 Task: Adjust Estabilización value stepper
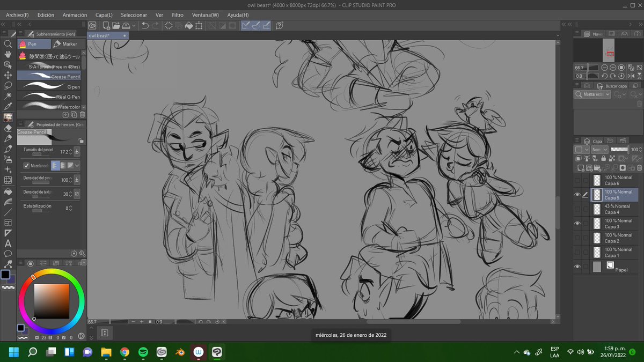point(71,208)
